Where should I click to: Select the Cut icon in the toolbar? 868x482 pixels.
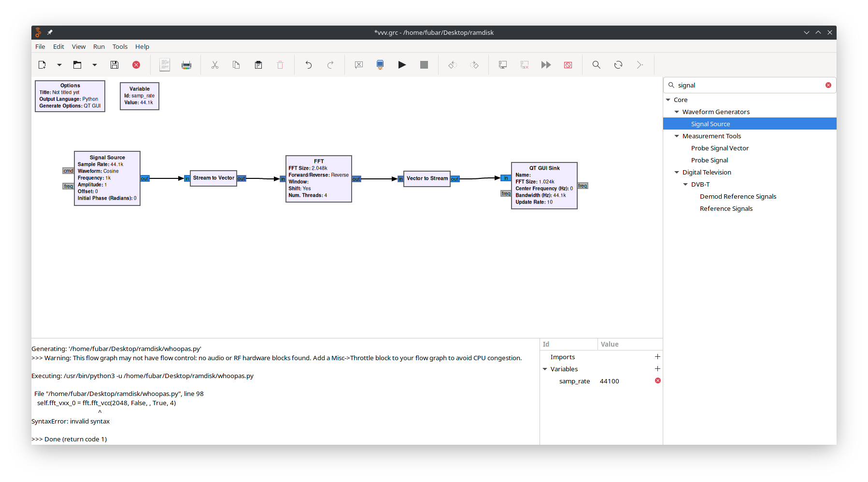coord(214,64)
